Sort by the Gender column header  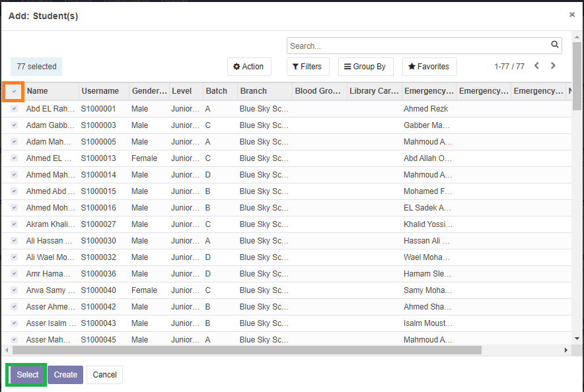pyautogui.click(x=149, y=91)
